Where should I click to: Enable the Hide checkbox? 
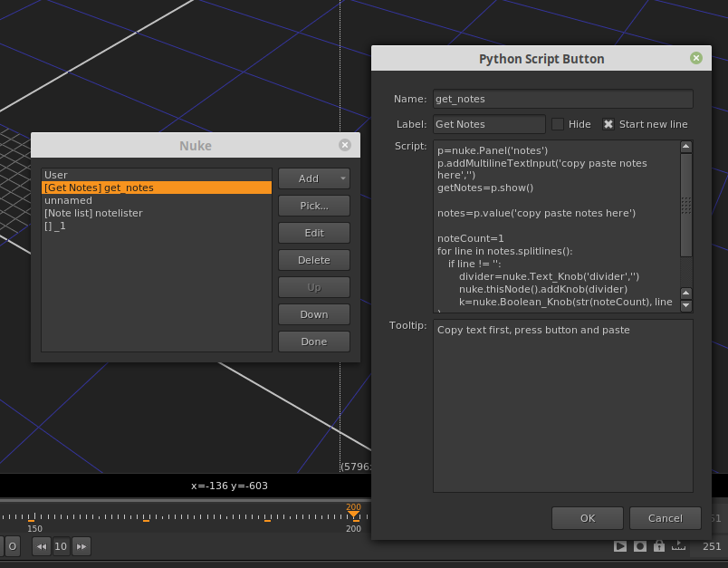point(558,124)
